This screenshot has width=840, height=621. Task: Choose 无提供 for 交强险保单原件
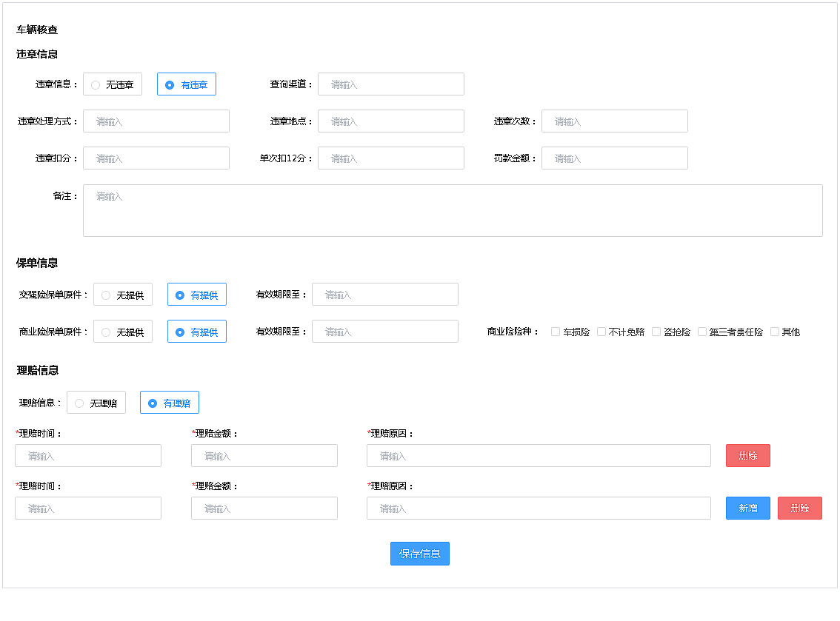[x=123, y=295]
